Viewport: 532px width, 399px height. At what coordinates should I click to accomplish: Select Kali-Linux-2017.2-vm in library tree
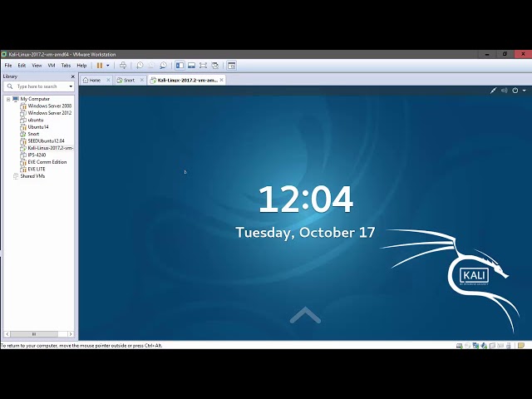(x=50, y=148)
